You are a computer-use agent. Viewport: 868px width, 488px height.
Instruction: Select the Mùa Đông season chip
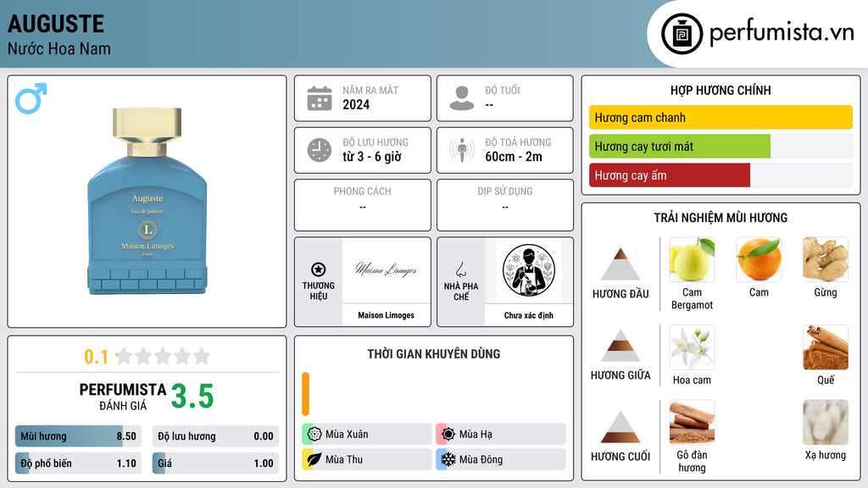click(501, 459)
